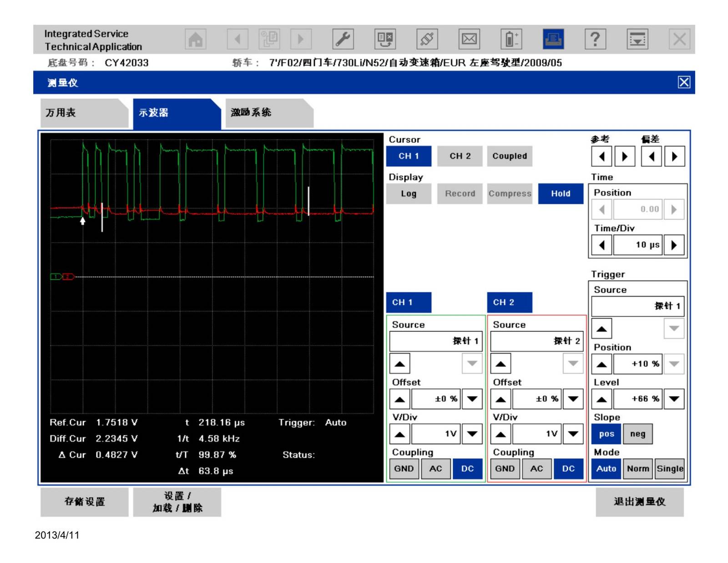
Task: Open CH 2 Source 探针 2 field
Action: (x=537, y=341)
